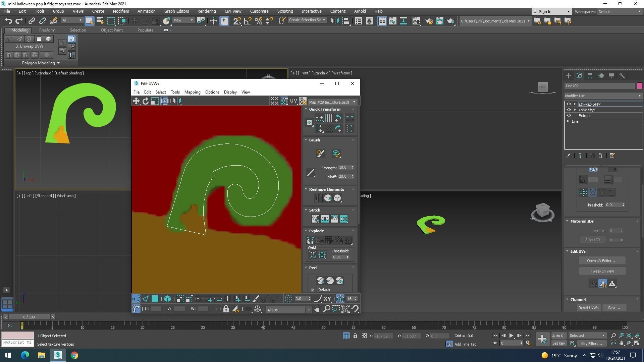The image size is (644, 362).
Task: Select the Freeform Mode tool in UV editor
Action: tap(165, 101)
